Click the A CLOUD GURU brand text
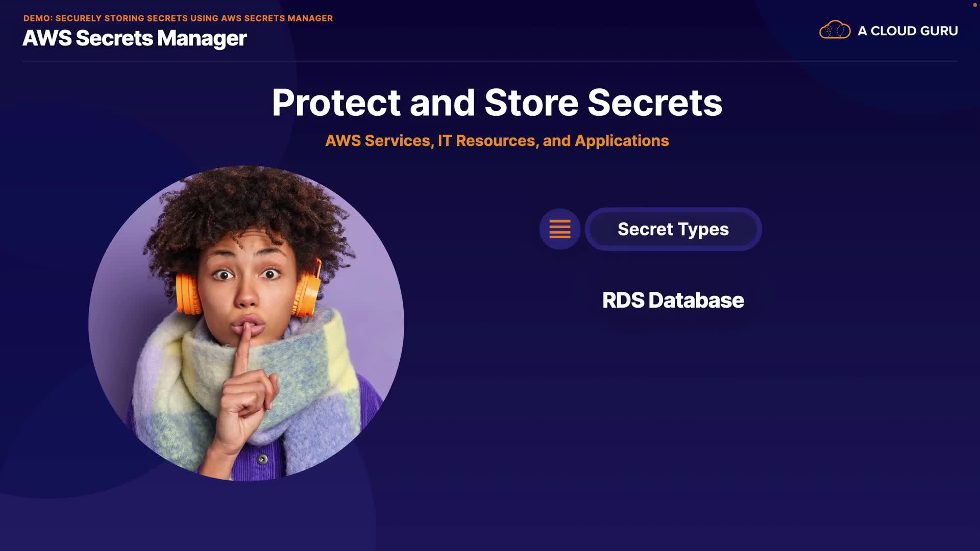This screenshot has height=551, width=980. click(908, 31)
